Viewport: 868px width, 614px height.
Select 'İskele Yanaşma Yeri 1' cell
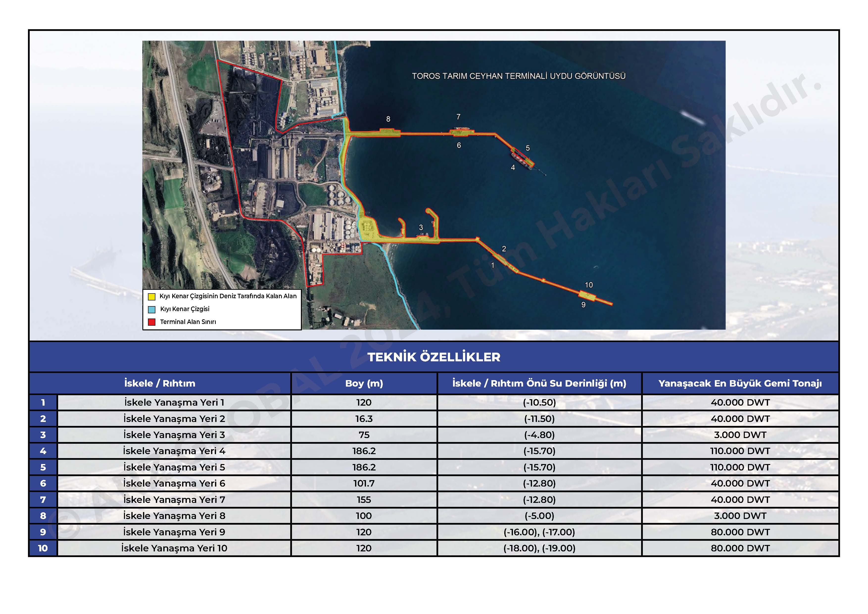click(x=174, y=403)
